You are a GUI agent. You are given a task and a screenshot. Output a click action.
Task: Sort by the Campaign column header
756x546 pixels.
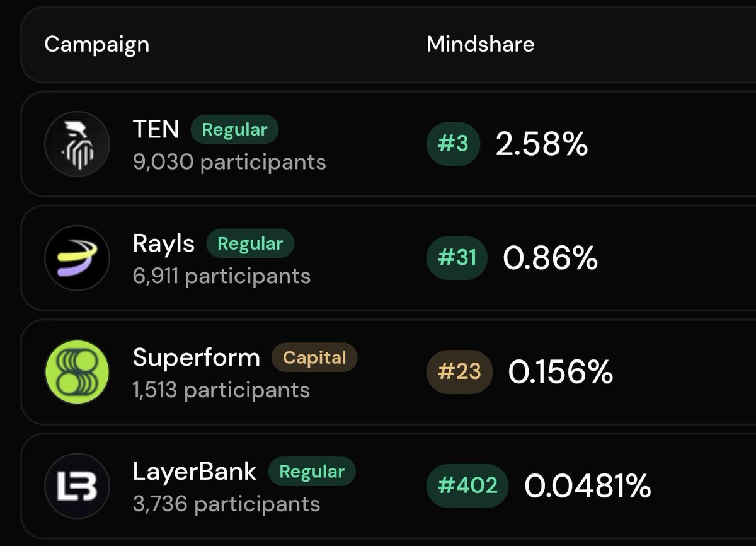click(96, 45)
